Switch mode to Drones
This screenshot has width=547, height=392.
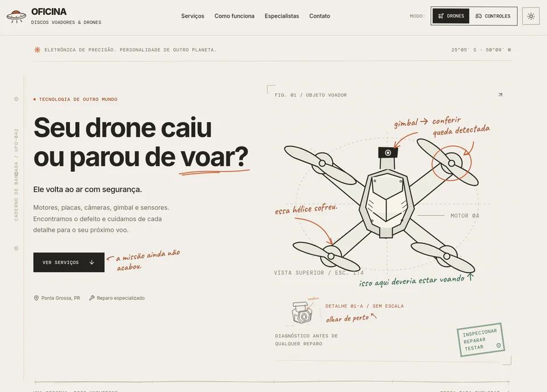click(451, 16)
